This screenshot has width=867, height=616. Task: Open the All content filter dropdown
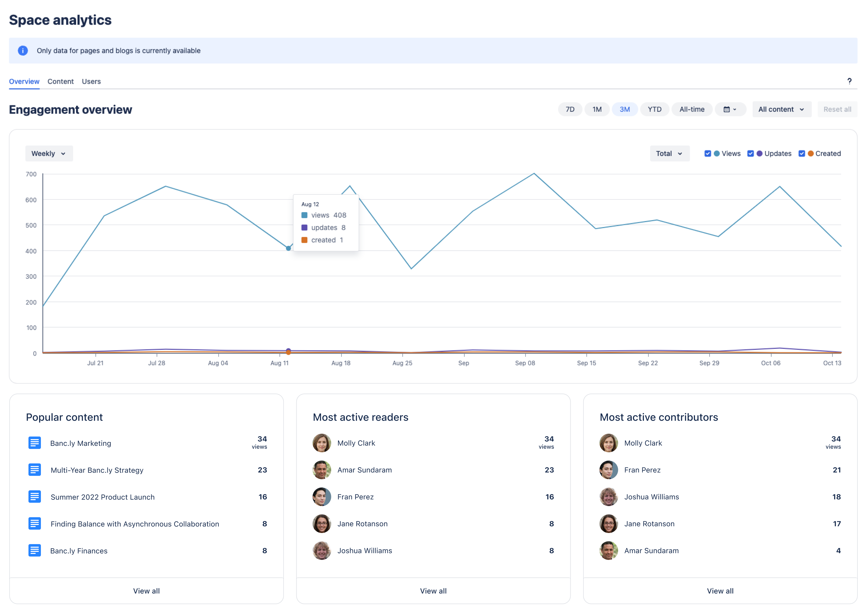pos(782,109)
